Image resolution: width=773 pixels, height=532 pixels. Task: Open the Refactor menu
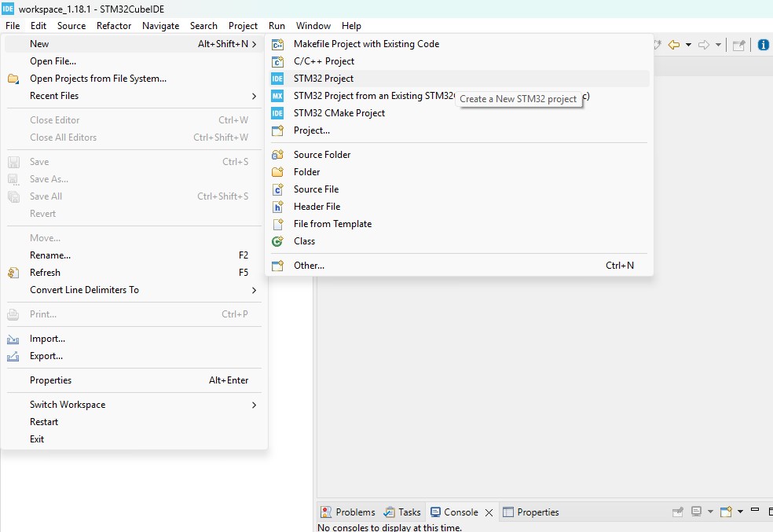click(114, 26)
